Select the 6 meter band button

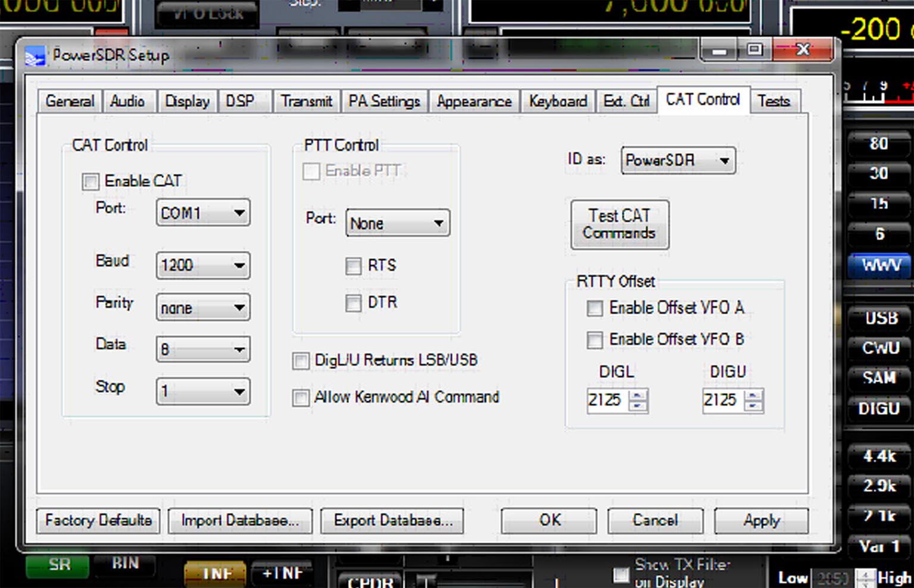tap(879, 234)
